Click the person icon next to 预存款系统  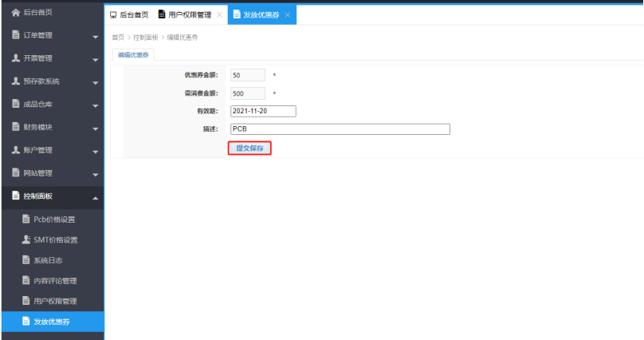tap(15, 81)
